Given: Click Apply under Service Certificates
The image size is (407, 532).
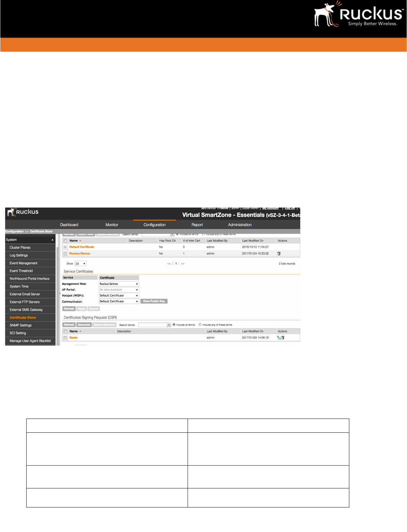Looking at the screenshot, I should point(82,309).
